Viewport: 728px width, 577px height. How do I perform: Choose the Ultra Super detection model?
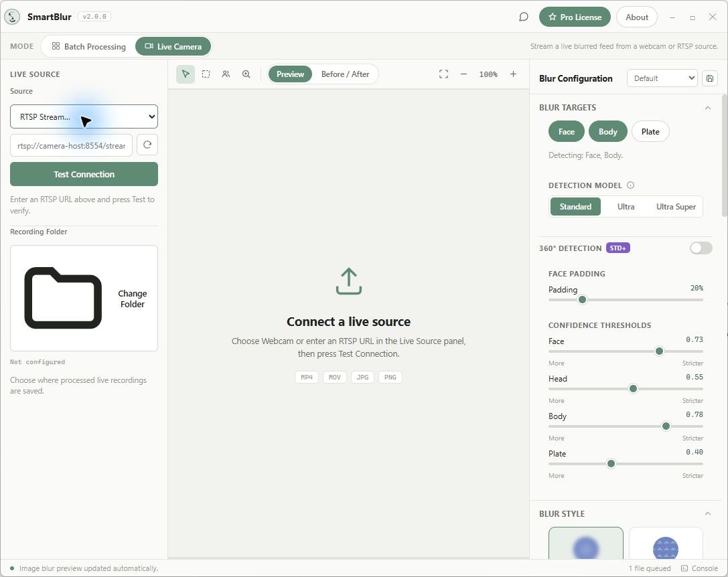click(x=676, y=207)
